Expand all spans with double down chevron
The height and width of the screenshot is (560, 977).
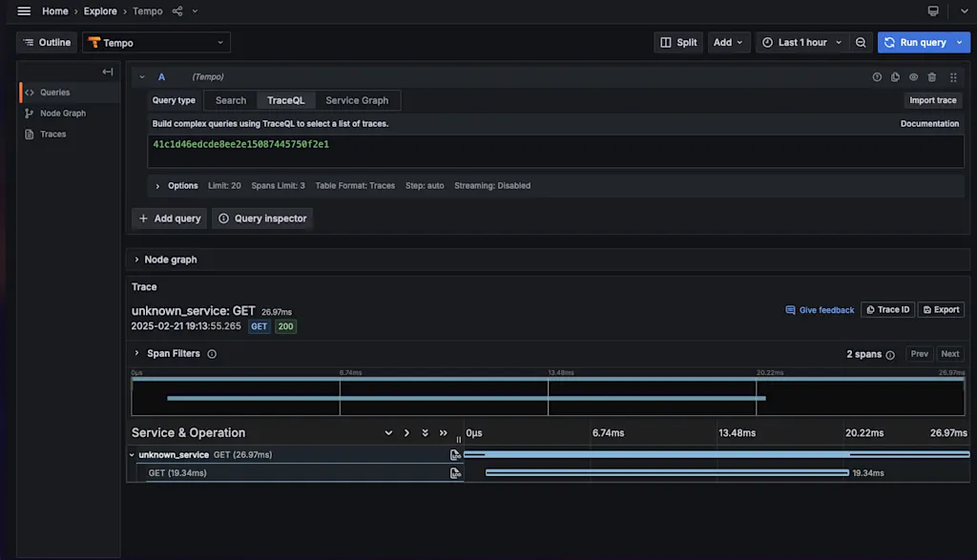coord(425,433)
